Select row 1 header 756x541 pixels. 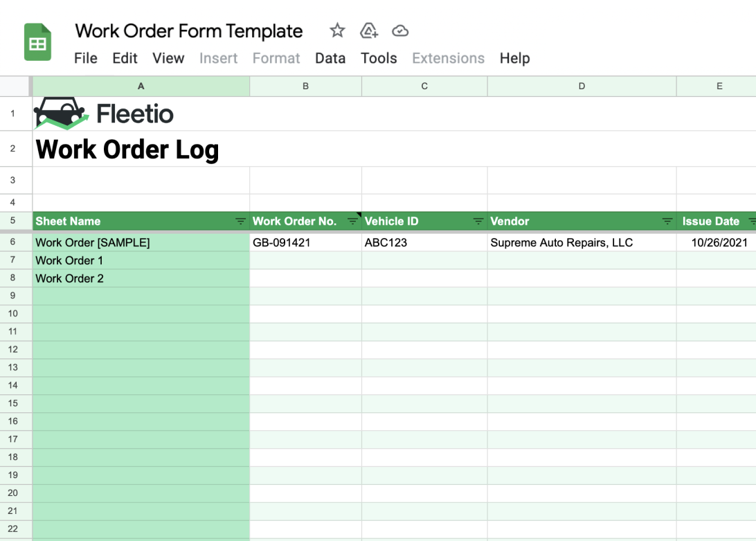(x=16, y=113)
